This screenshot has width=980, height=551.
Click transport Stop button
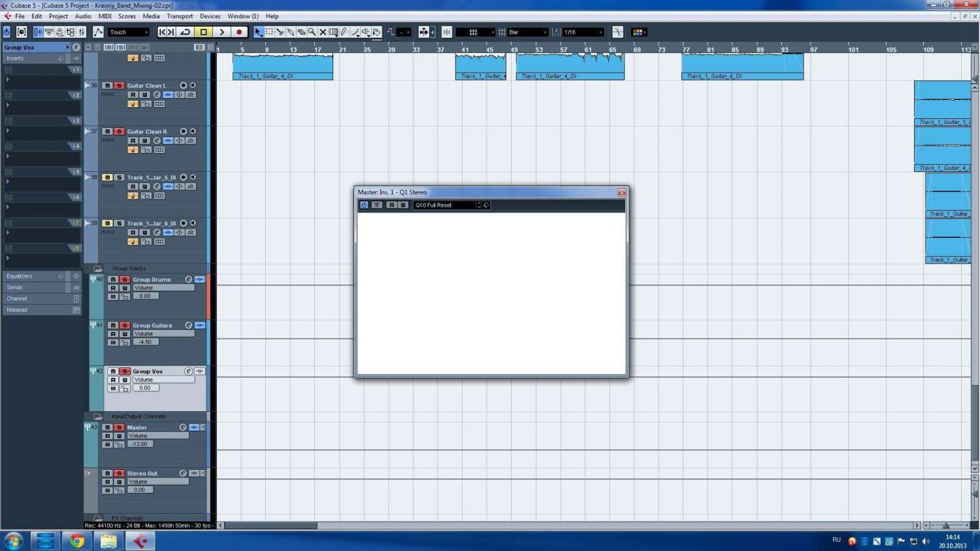204,32
